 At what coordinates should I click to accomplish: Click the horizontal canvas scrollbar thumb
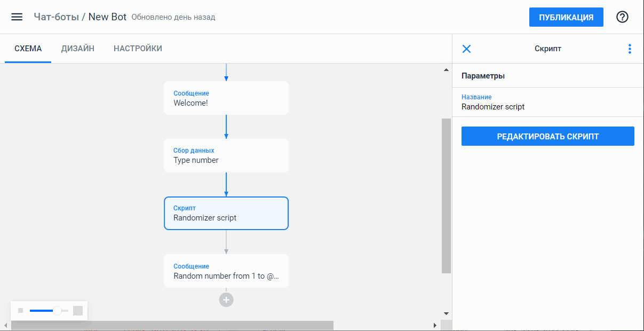pos(172,325)
